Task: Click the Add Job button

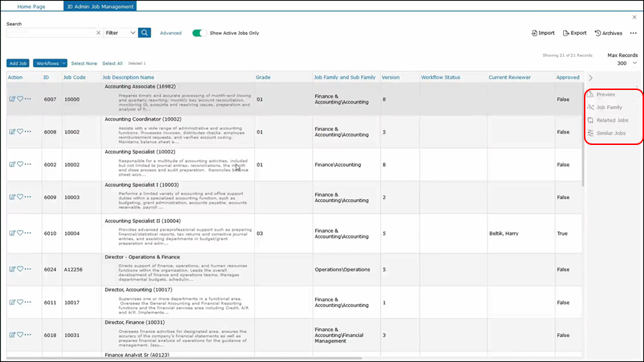Action: 18,64
